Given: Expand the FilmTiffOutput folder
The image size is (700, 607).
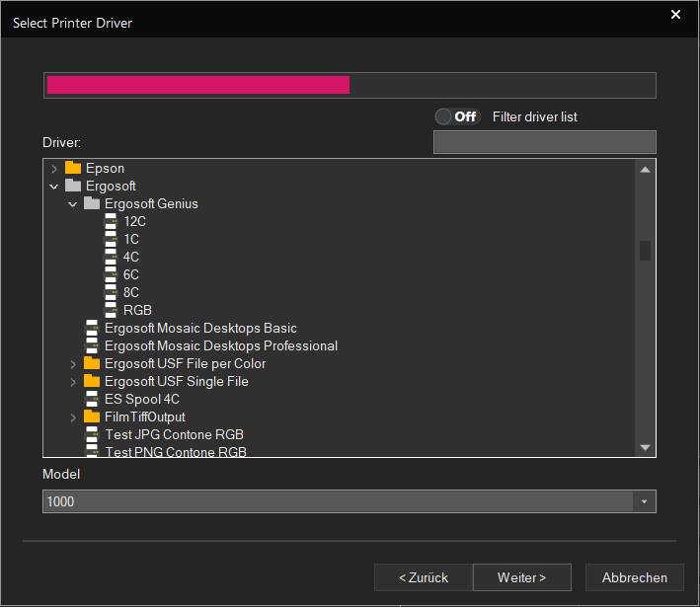Looking at the screenshot, I should click(73, 417).
